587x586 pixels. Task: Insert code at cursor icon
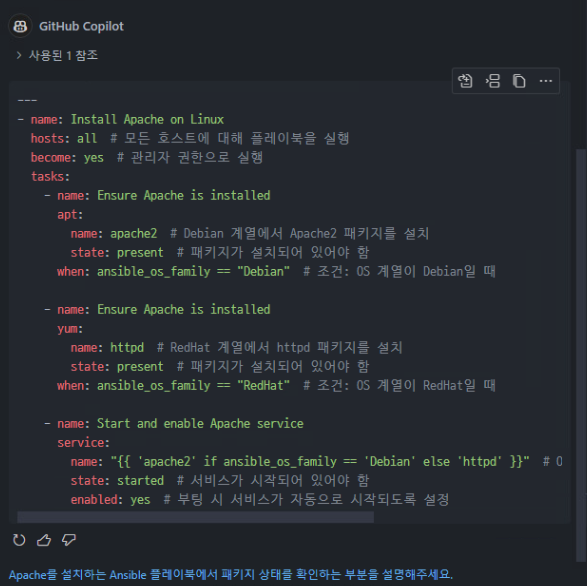click(x=493, y=81)
